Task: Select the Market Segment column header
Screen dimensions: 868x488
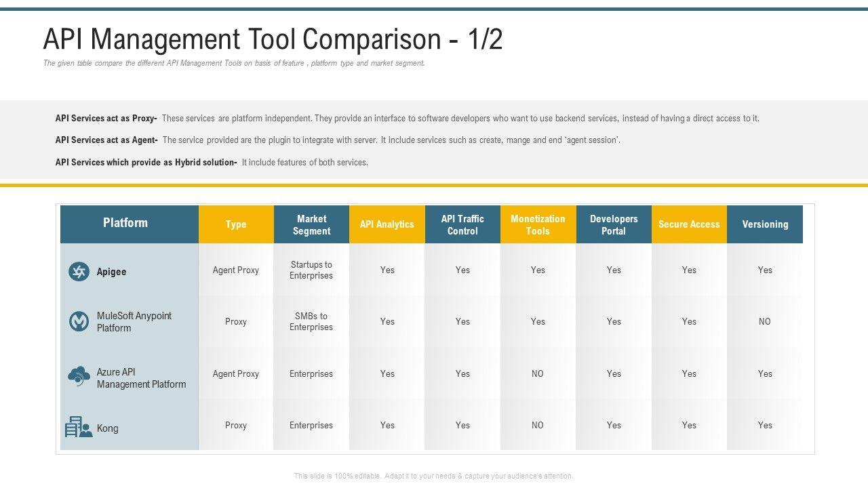Action: point(311,224)
